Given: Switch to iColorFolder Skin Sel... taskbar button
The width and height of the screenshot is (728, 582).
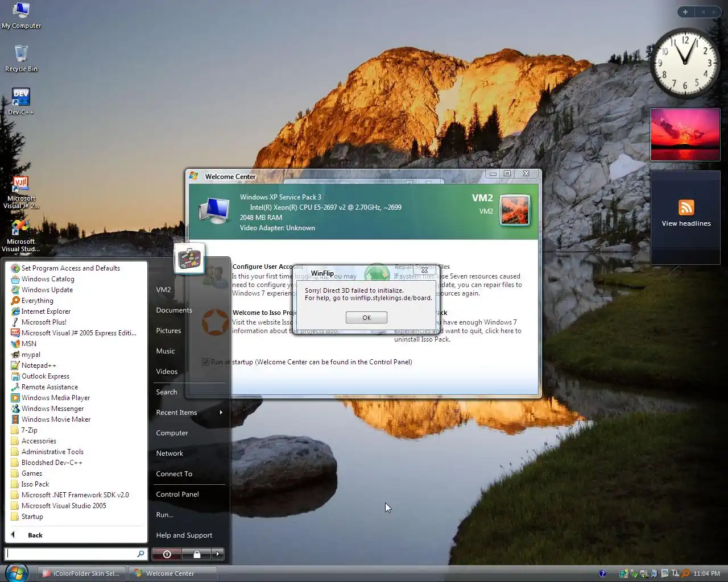Looking at the screenshot, I should click(x=82, y=573).
